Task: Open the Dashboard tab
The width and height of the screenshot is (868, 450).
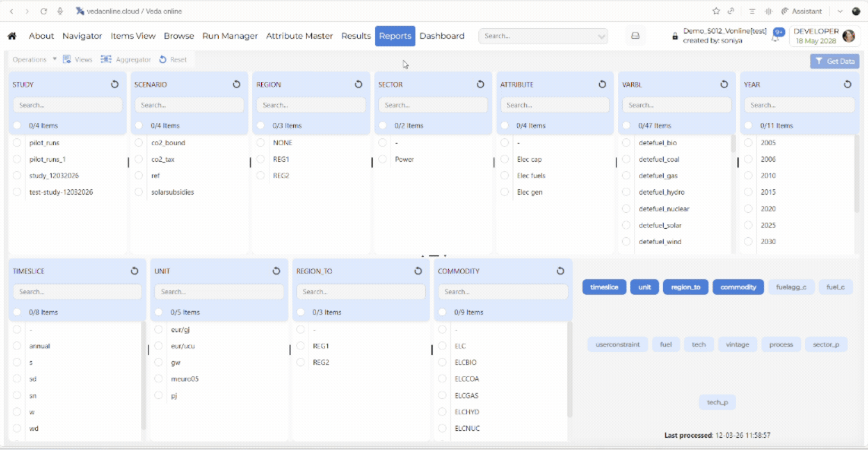Action: click(442, 36)
